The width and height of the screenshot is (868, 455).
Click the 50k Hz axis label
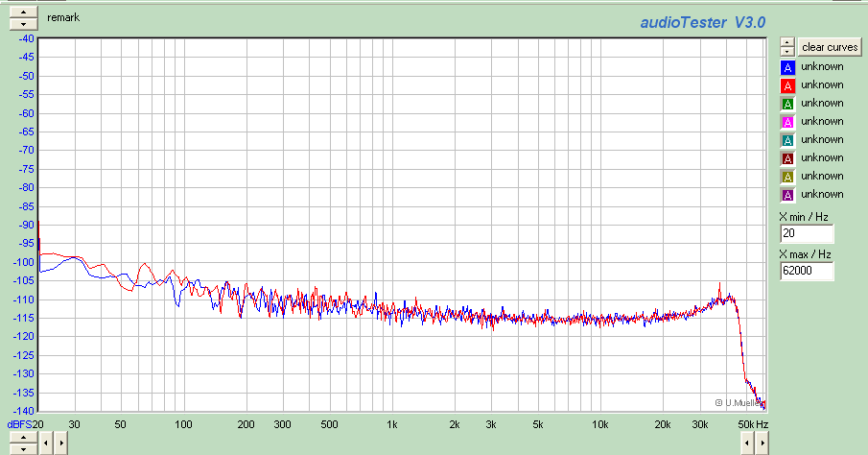[753, 424]
